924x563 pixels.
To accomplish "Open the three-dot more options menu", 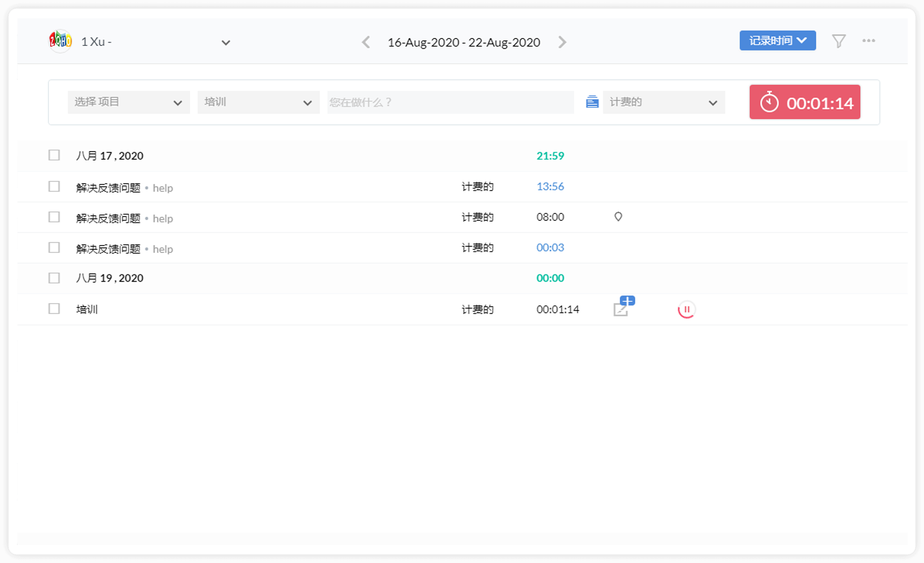I will coord(868,41).
